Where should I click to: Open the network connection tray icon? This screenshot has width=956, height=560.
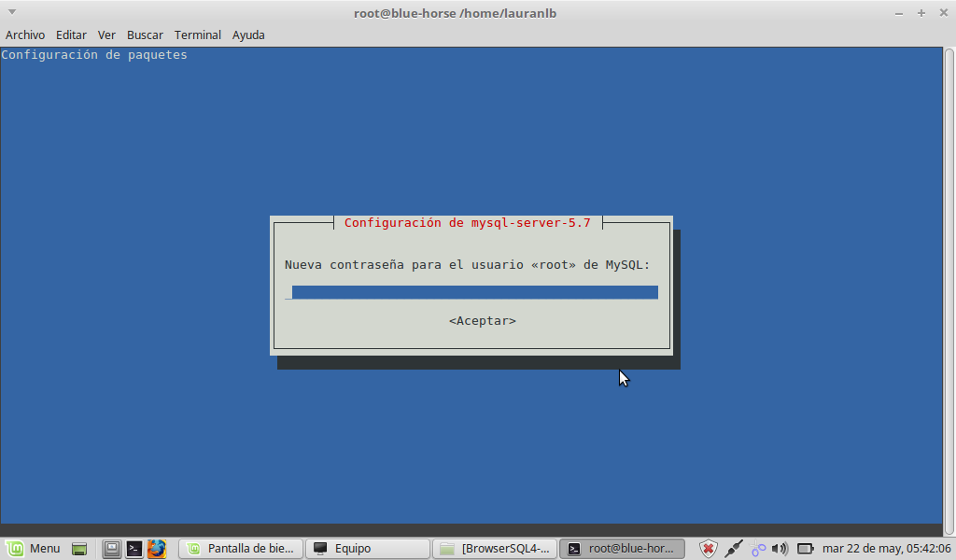734,549
